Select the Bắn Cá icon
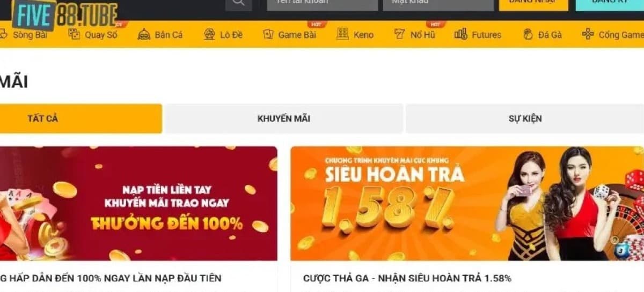Screen dimensions: 644x292 click(x=144, y=34)
